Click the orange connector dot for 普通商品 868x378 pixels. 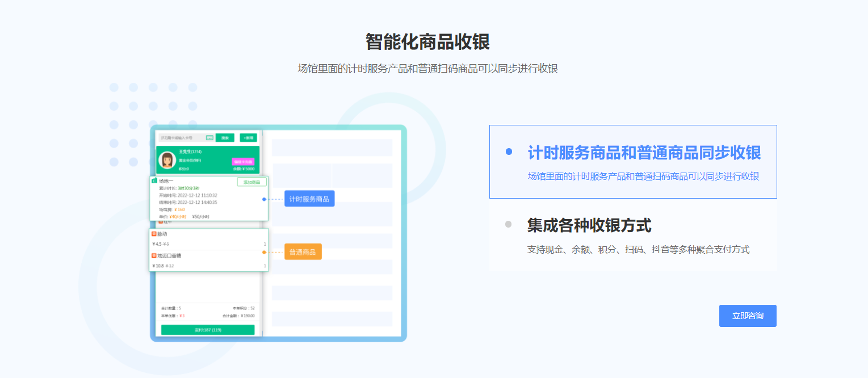tap(264, 253)
